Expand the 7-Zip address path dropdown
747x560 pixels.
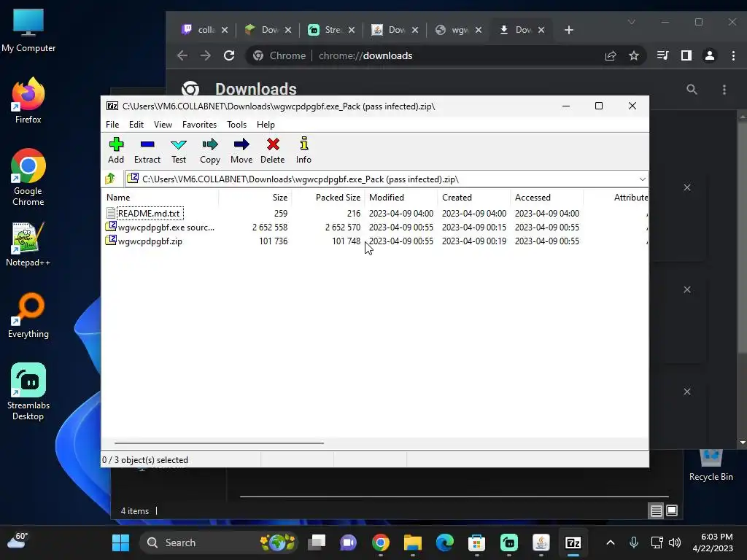tap(642, 179)
